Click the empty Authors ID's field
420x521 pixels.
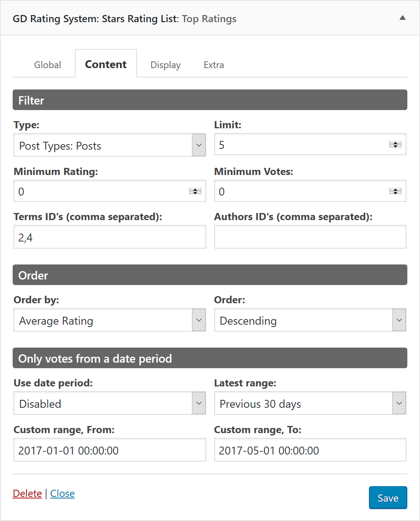pos(310,237)
